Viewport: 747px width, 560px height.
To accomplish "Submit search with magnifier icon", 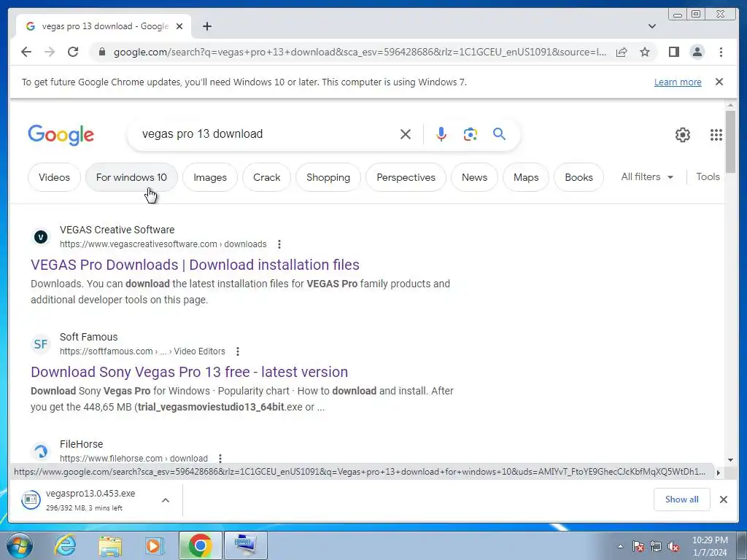I will point(499,134).
